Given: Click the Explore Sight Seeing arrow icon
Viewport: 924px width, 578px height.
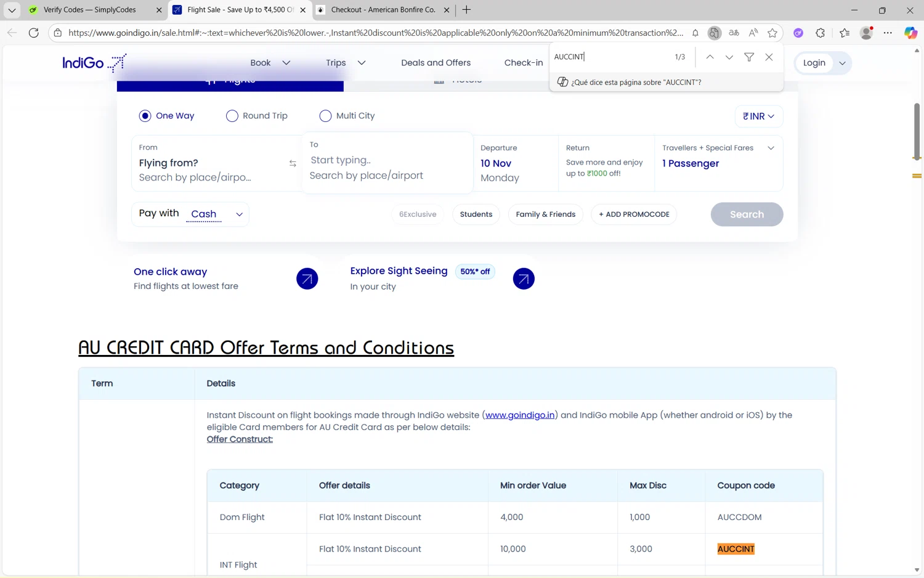Looking at the screenshot, I should pyautogui.click(x=524, y=279).
